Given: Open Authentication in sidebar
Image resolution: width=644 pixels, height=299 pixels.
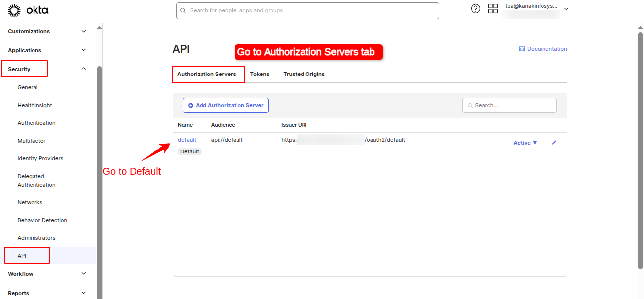Looking at the screenshot, I should click(36, 123).
